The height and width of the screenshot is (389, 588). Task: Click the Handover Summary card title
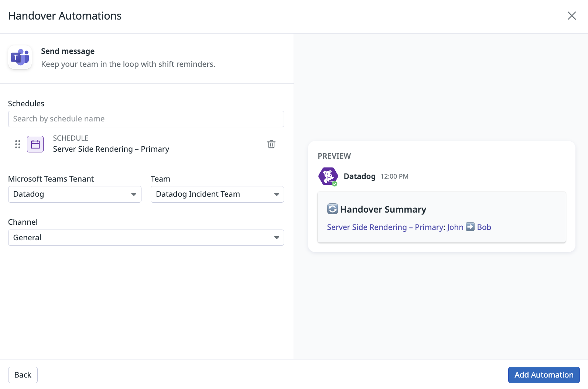pyautogui.click(x=383, y=210)
